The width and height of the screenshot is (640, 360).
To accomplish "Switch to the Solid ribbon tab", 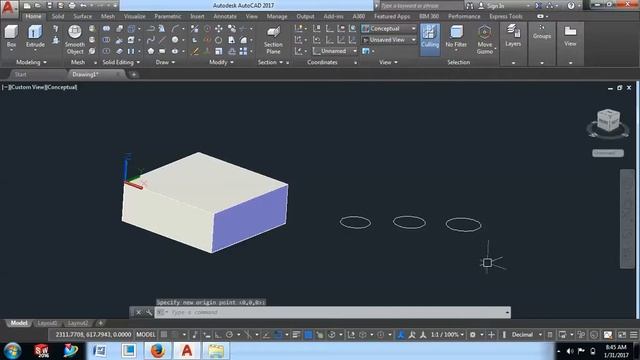I will tap(58, 16).
